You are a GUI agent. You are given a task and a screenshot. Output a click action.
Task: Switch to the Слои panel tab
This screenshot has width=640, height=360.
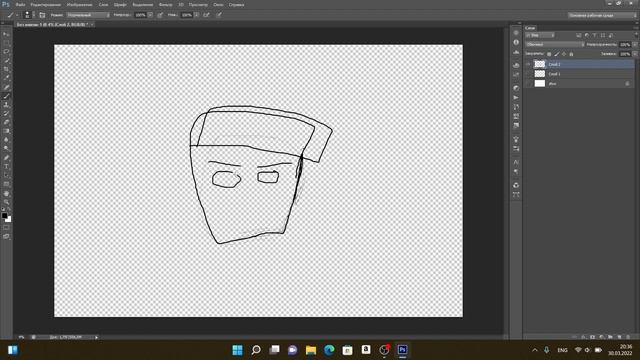tap(530, 28)
